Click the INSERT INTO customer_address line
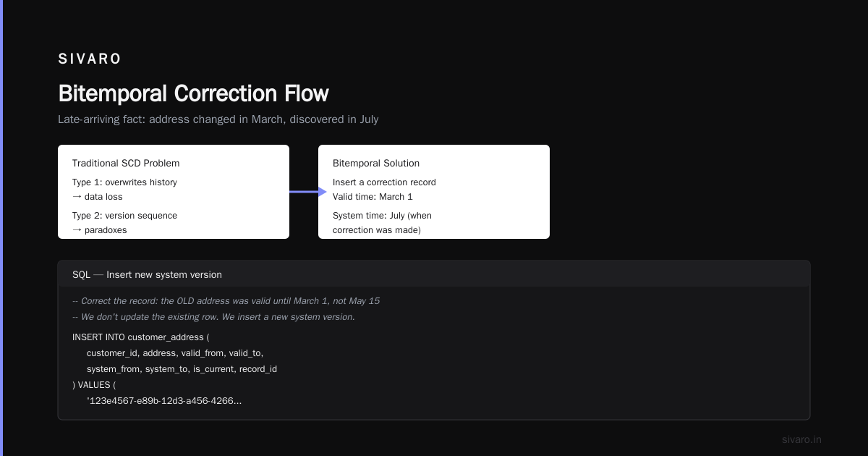The width and height of the screenshot is (868, 456). (140, 337)
